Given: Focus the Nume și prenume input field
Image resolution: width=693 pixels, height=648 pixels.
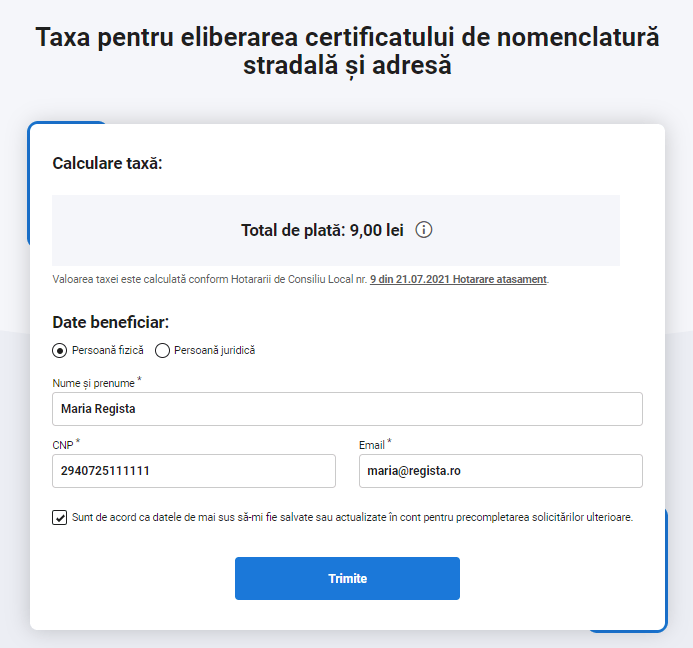Looking at the screenshot, I should pyautogui.click(x=347, y=409).
